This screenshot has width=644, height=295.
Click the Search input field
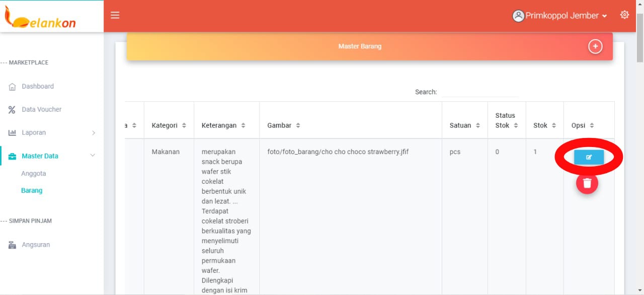(479, 92)
